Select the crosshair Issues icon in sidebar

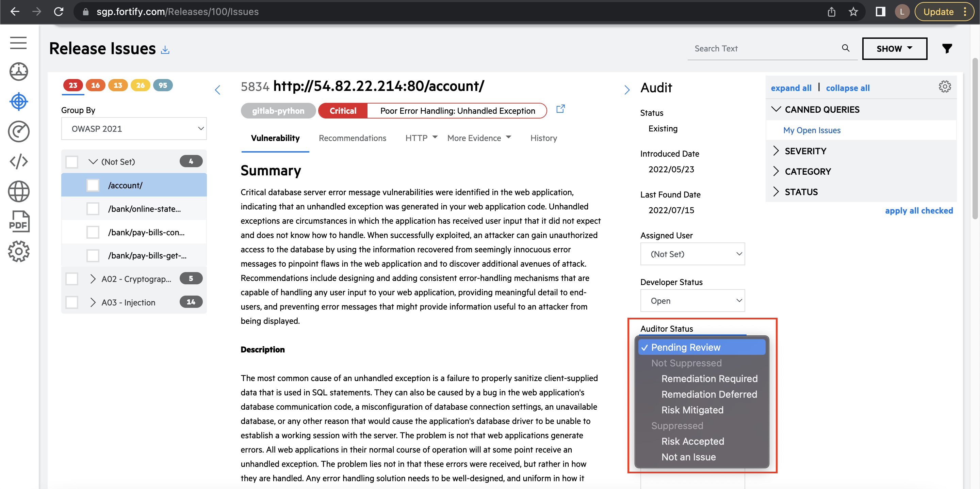click(x=18, y=102)
